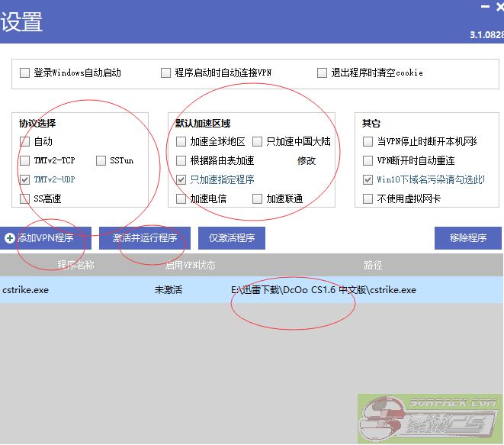Enable the TMTv2-TCP protocol
This screenshot has height=445, width=504.
click(x=25, y=161)
